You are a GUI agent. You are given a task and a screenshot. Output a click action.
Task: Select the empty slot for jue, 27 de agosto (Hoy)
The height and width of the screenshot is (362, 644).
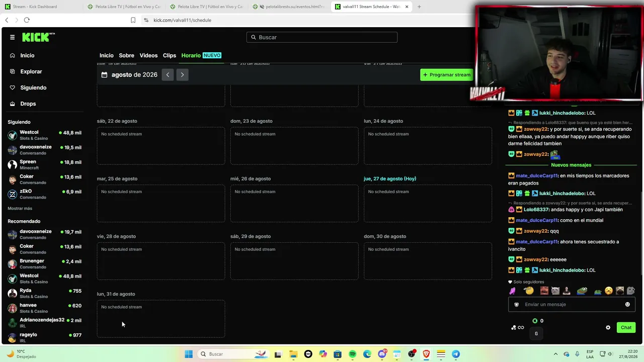pyautogui.click(x=428, y=203)
